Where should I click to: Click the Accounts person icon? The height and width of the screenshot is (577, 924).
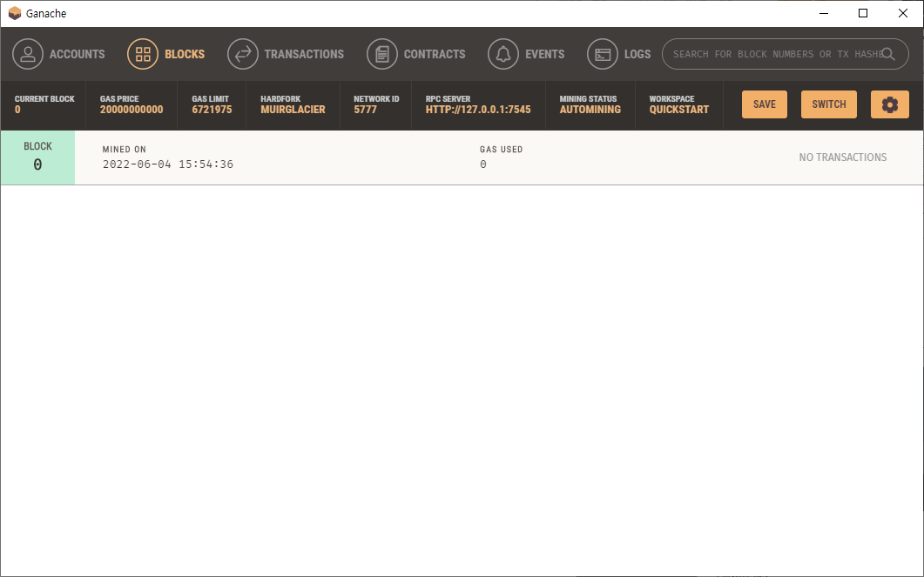click(x=28, y=54)
